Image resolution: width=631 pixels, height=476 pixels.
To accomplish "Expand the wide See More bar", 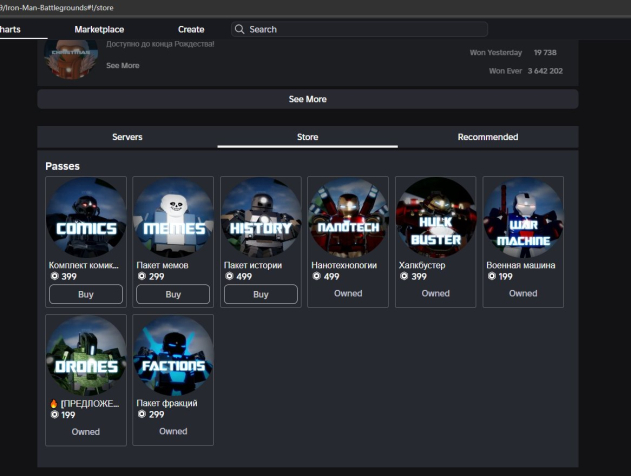I will coord(307,99).
